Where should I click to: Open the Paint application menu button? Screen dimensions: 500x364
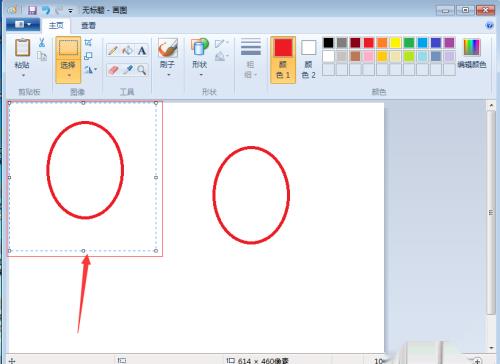[23, 25]
